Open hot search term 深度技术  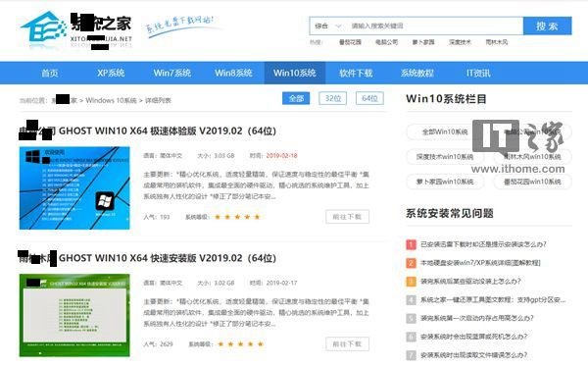(x=460, y=42)
